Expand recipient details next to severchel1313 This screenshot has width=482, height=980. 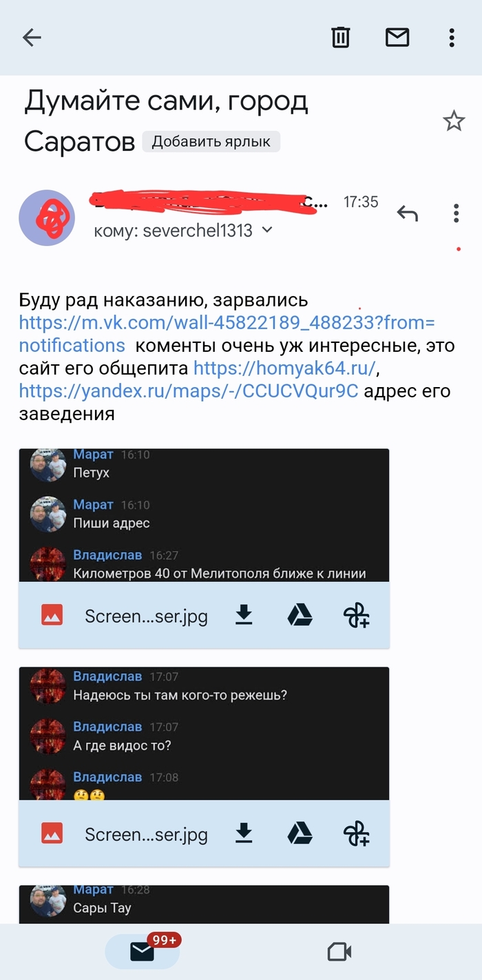(268, 231)
